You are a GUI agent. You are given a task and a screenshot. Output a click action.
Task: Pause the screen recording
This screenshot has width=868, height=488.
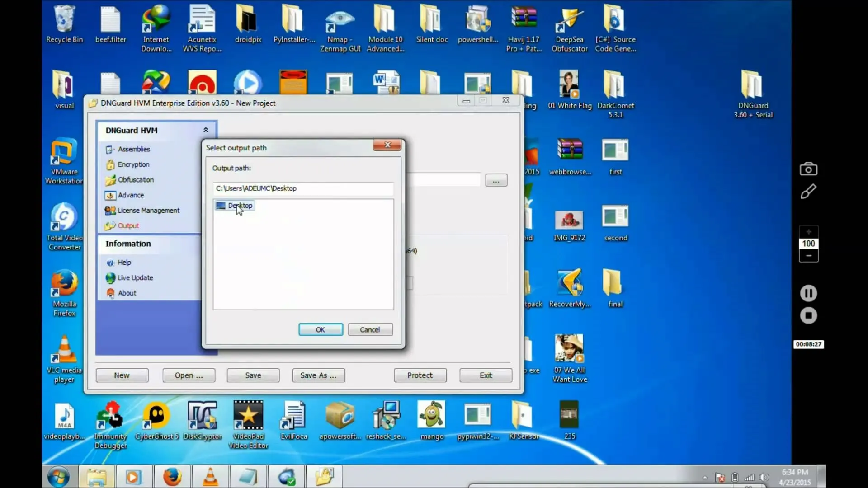click(808, 293)
